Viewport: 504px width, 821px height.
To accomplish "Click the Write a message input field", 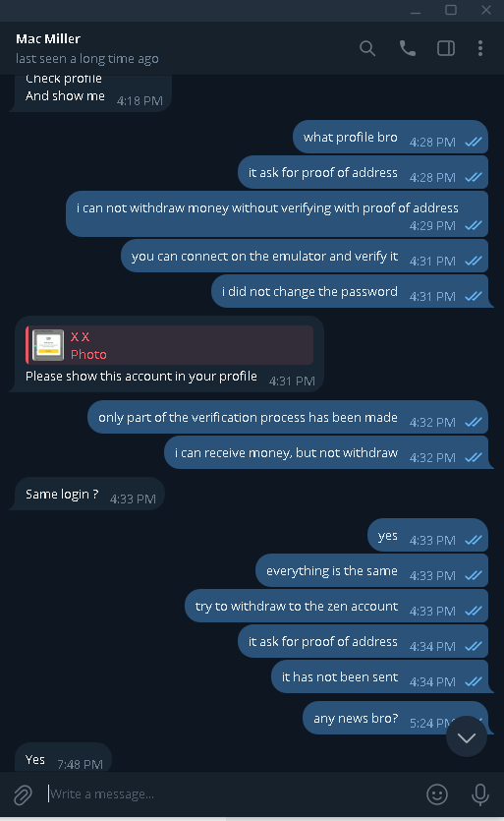I will 230,794.
